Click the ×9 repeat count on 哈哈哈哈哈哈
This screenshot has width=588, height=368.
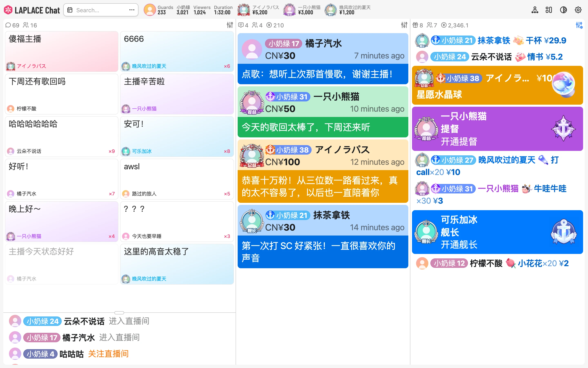[112, 151]
